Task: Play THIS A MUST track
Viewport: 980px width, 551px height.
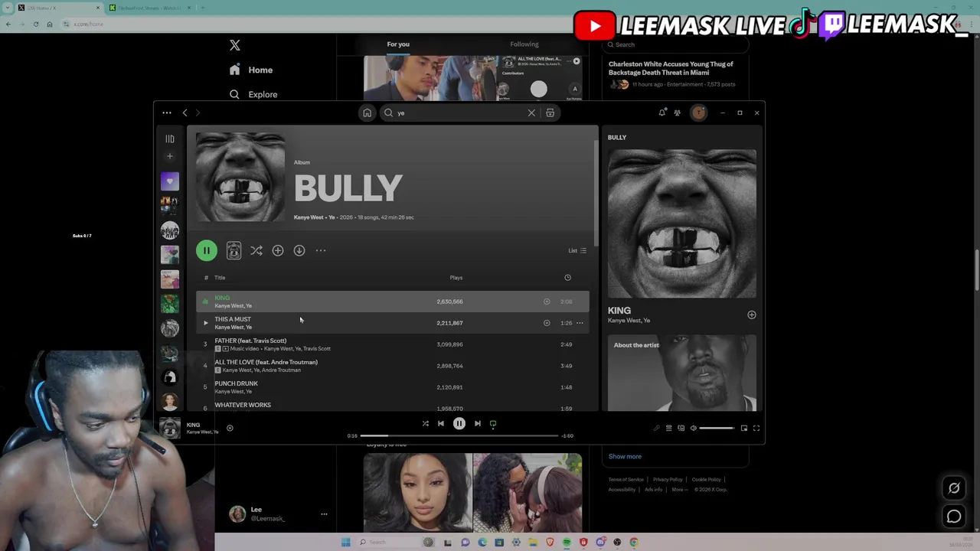Action: pos(205,323)
